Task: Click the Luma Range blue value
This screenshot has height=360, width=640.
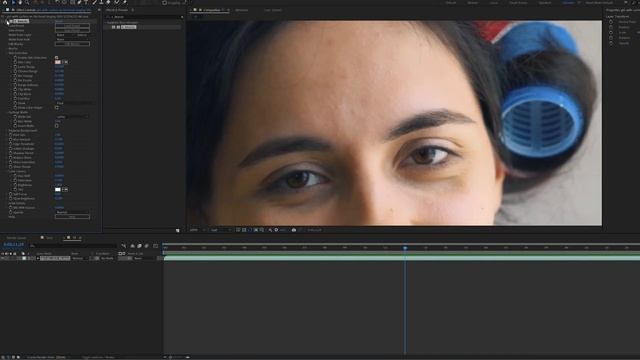Action: 59,67
